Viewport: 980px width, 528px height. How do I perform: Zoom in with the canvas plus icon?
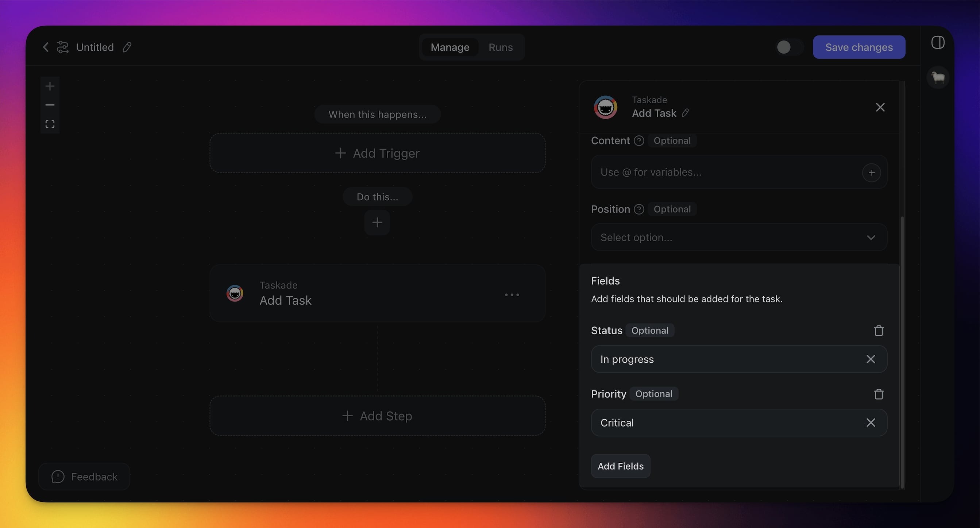tap(50, 86)
